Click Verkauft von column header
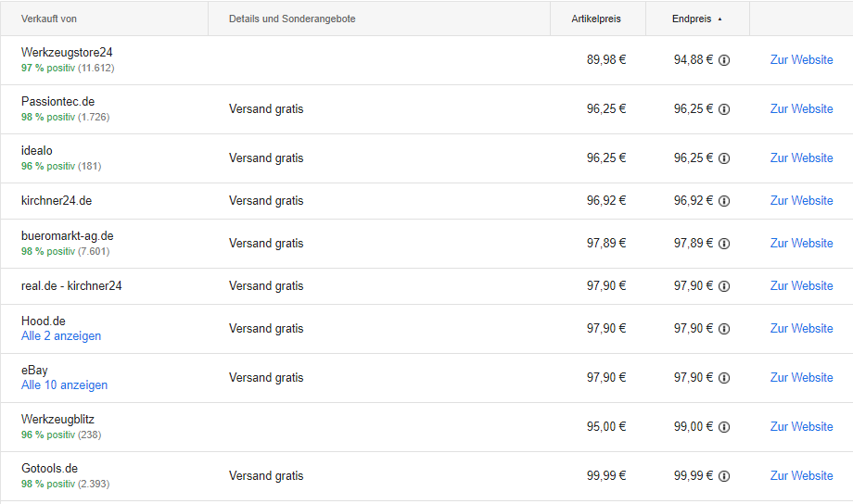The height and width of the screenshot is (504, 853). coord(49,19)
